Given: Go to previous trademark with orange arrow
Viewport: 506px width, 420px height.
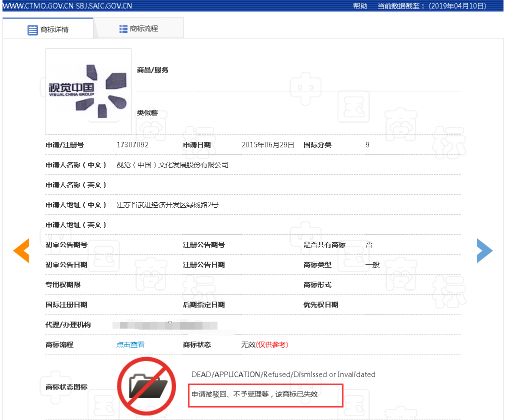Looking at the screenshot, I should (21, 251).
